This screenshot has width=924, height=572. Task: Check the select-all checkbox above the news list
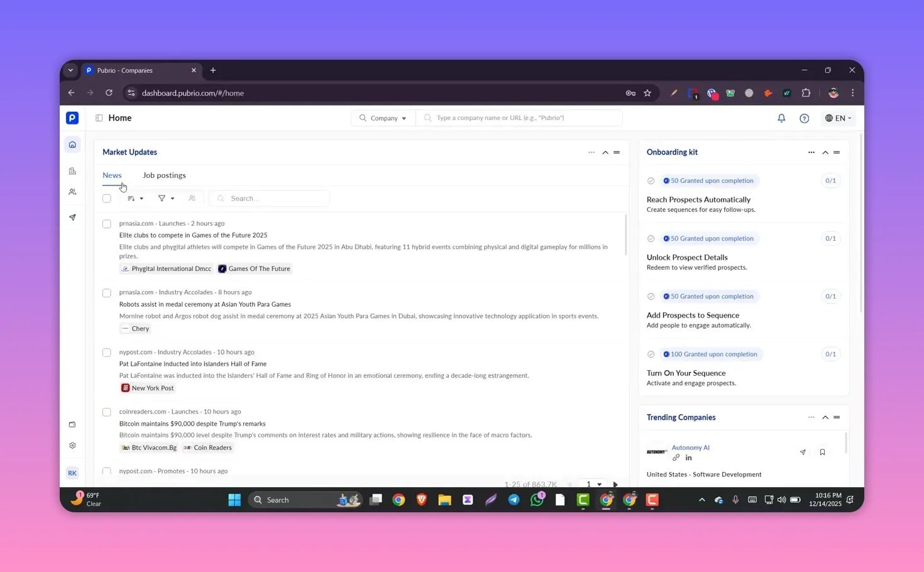pyautogui.click(x=107, y=198)
